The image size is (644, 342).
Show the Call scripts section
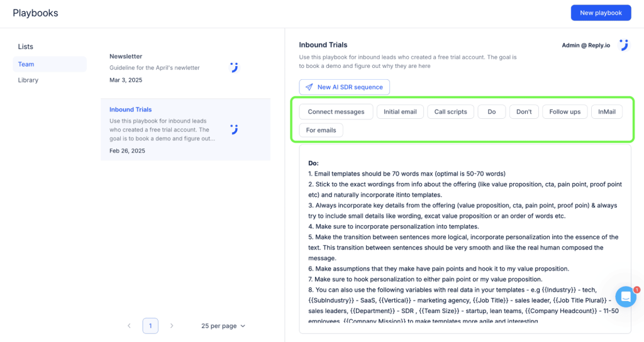pyautogui.click(x=451, y=112)
